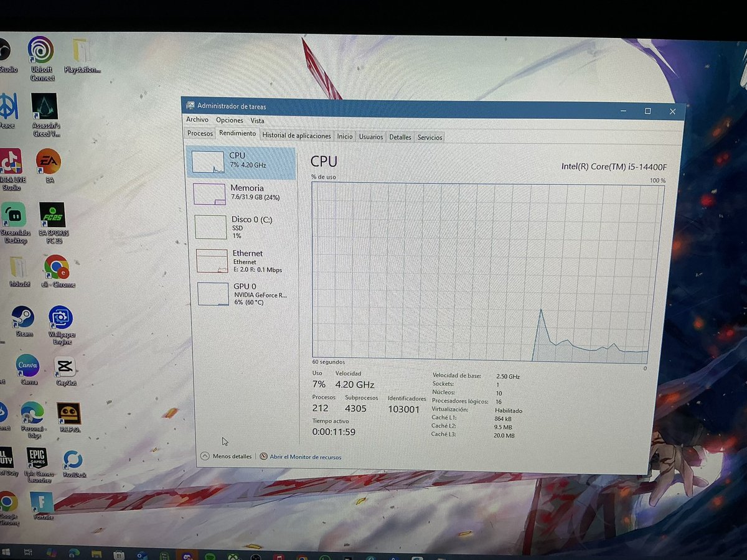Open the EA app shortcut
The height and width of the screenshot is (560, 747).
[x=49, y=166]
